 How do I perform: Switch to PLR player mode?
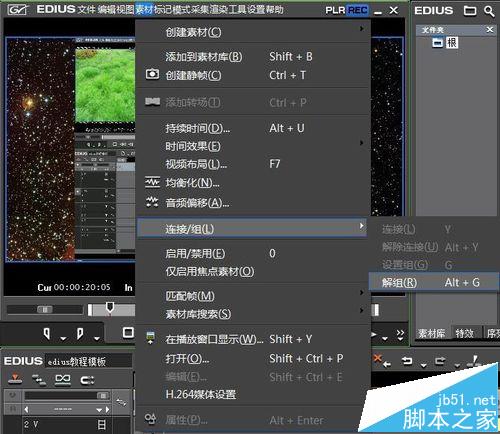[335, 10]
